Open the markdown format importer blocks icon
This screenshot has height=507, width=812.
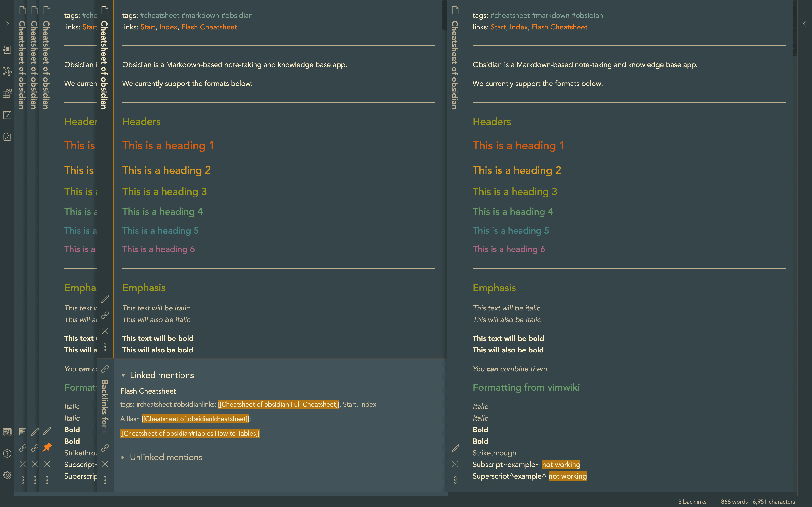(x=7, y=93)
